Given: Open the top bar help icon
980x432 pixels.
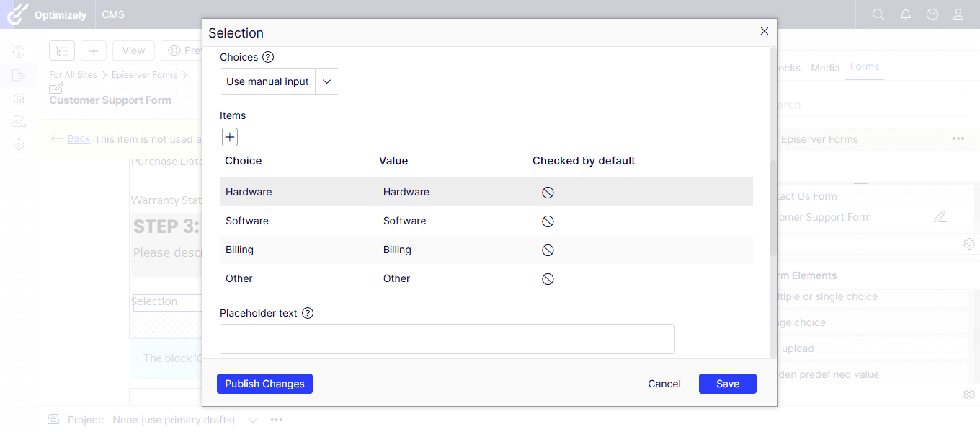Looking at the screenshot, I should [932, 14].
